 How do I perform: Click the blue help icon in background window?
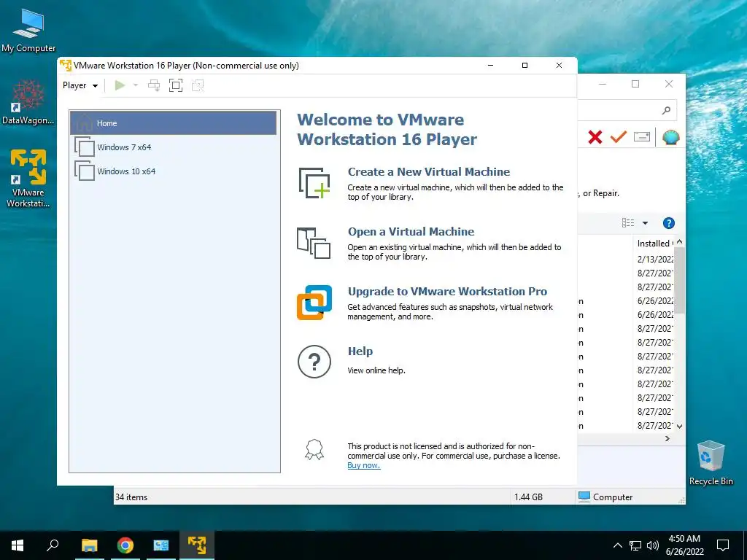click(669, 223)
